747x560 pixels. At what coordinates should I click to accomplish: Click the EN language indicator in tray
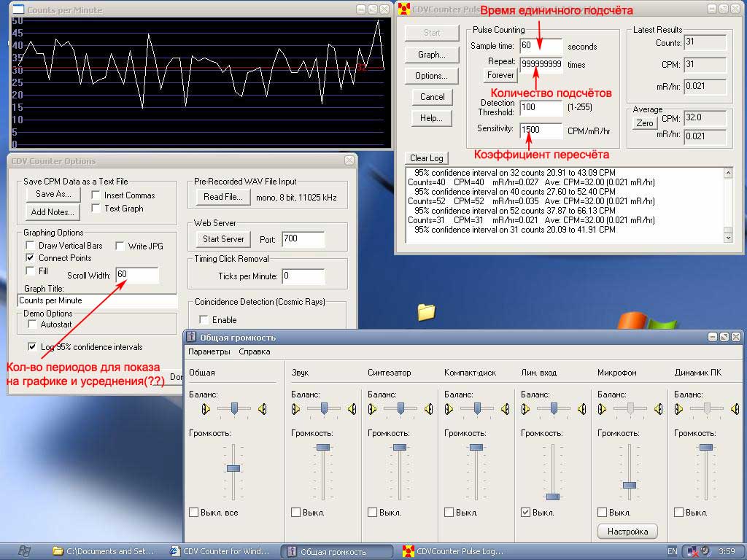pos(672,551)
